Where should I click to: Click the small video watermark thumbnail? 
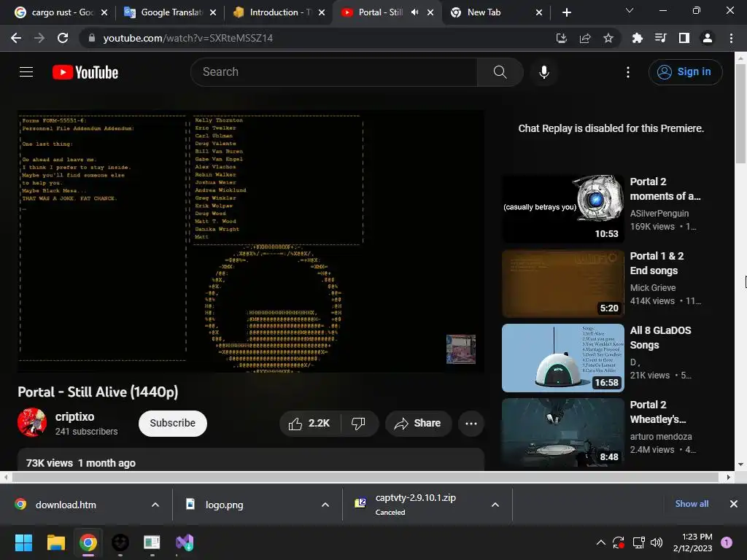pos(461,349)
